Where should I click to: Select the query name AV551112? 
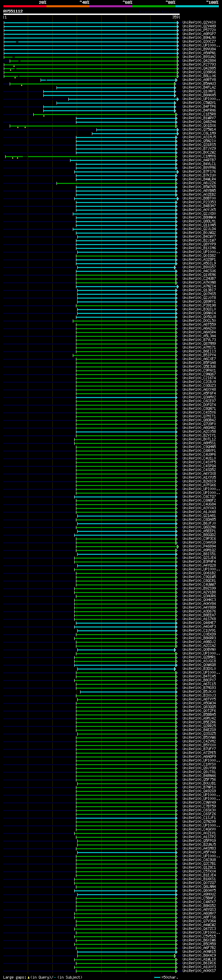13,11
